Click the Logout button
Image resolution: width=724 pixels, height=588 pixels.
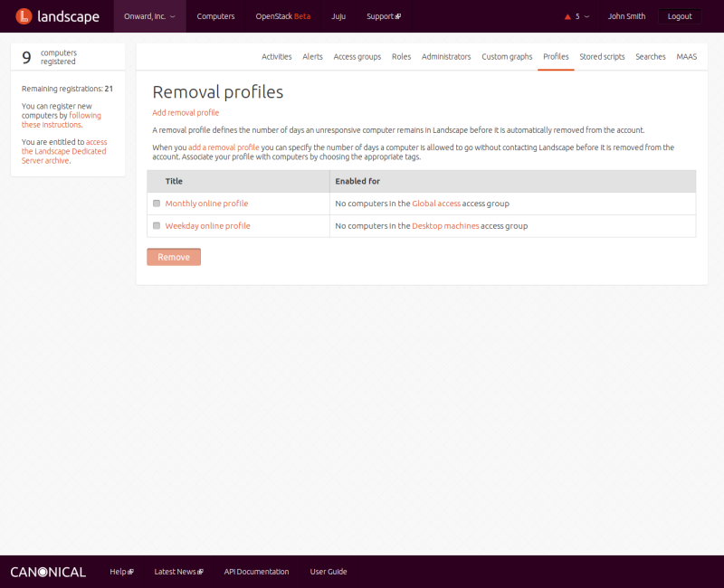pyautogui.click(x=679, y=16)
